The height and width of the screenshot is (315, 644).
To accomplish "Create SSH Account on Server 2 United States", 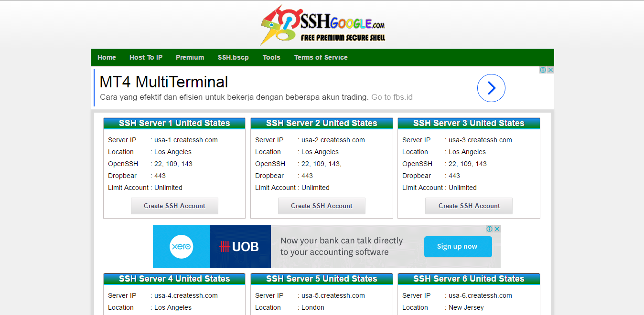I will 322,206.
